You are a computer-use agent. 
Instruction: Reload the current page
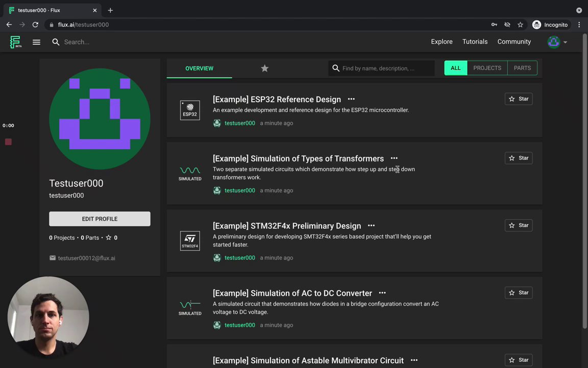(35, 25)
